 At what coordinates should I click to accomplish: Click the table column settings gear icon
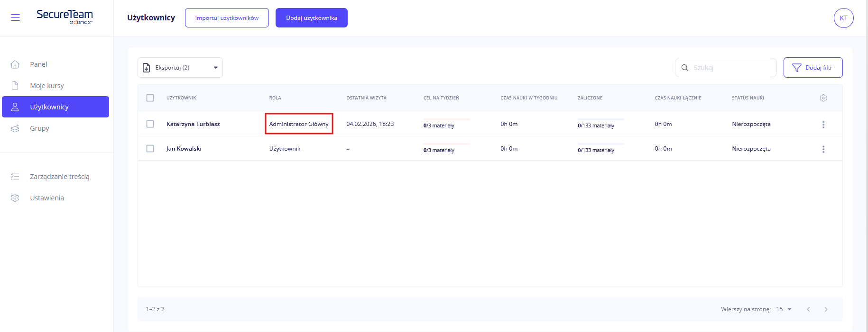[823, 98]
